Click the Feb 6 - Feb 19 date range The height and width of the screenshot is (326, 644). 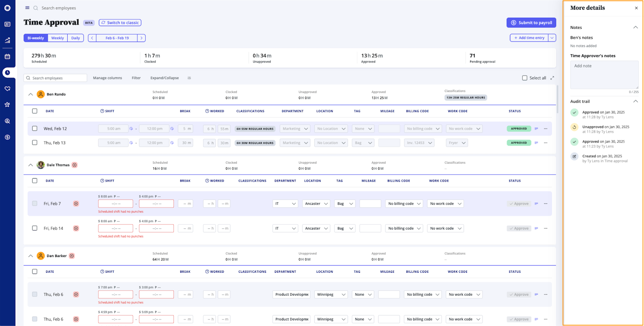(117, 38)
